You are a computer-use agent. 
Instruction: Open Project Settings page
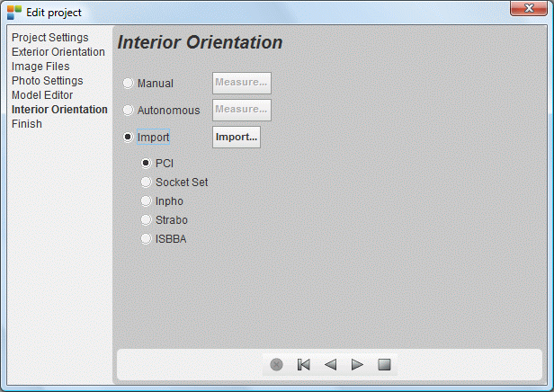coord(50,38)
